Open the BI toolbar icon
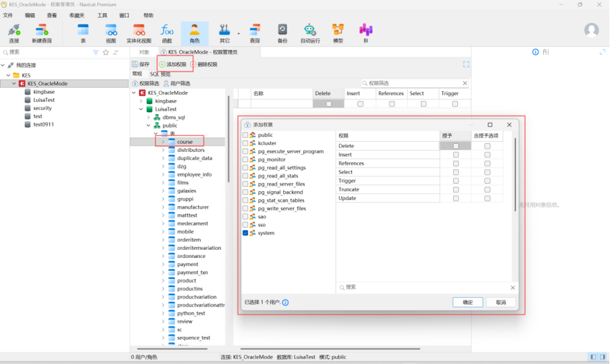The height and width of the screenshot is (364, 610). click(x=365, y=32)
